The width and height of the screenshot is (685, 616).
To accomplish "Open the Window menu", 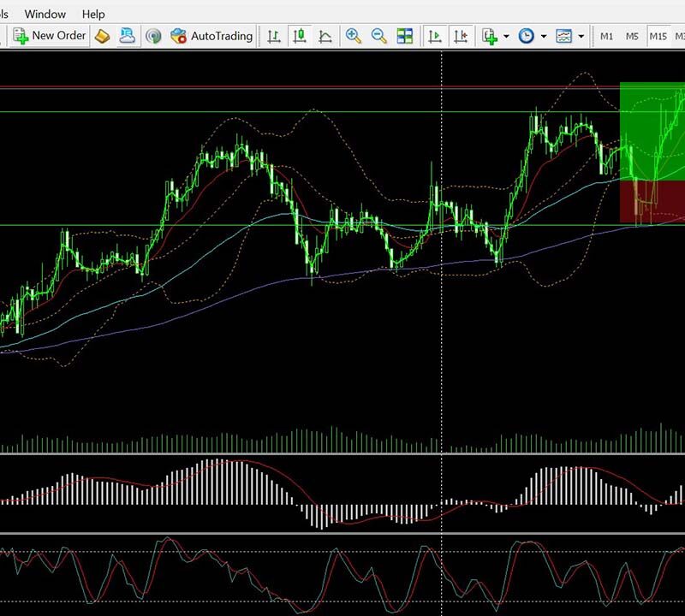I will 45,14.
